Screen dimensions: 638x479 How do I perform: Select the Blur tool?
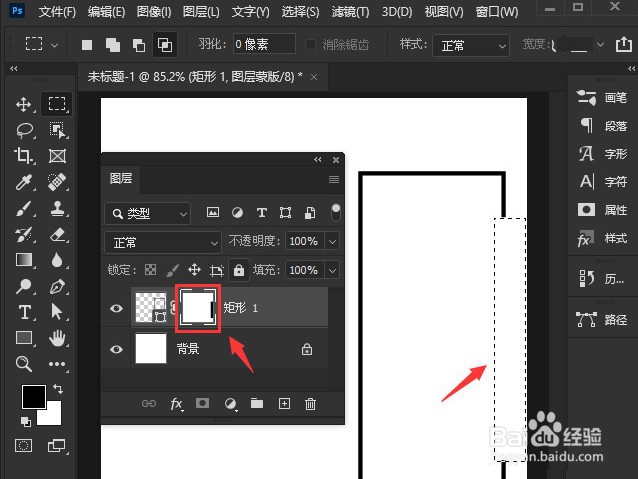click(x=57, y=260)
